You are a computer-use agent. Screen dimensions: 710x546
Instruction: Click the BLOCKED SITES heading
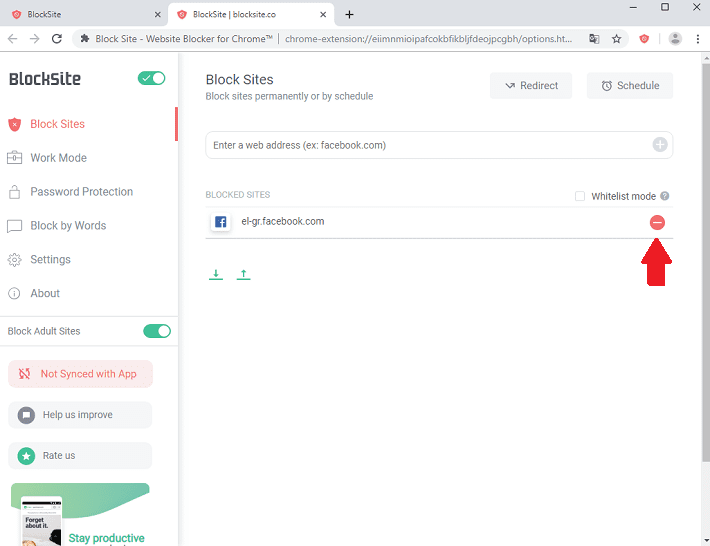[238, 195]
